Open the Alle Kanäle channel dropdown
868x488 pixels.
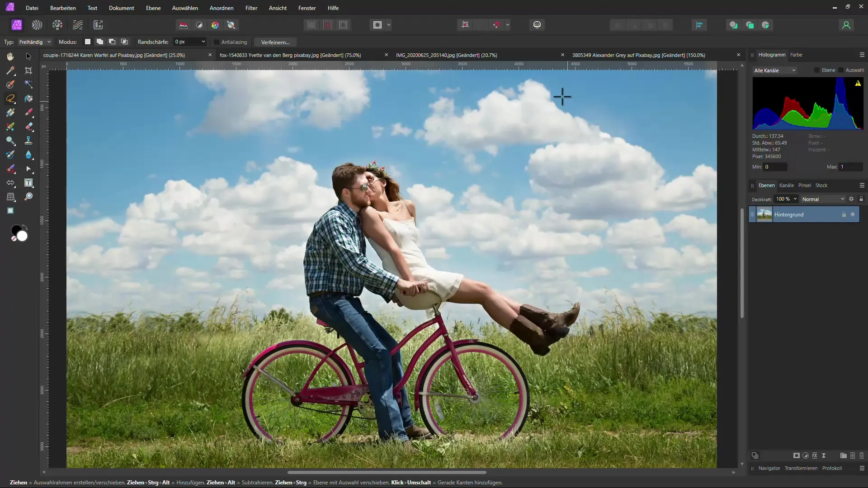point(775,70)
